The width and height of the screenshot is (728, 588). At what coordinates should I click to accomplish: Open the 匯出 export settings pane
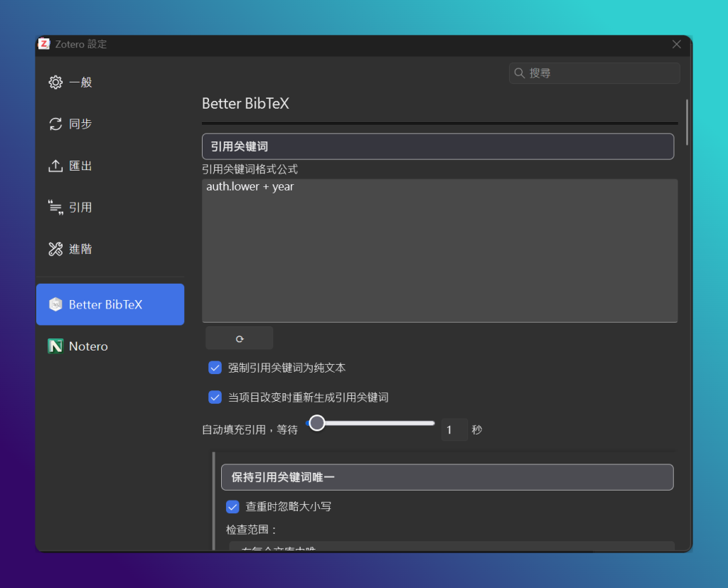[110, 166]
